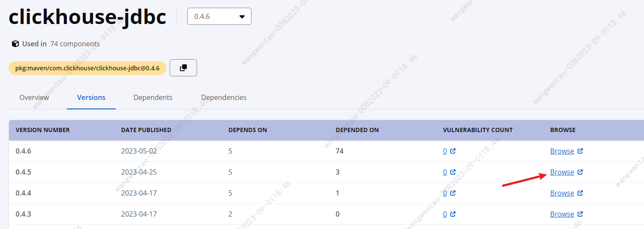Open external link icon beside Browse for 0.4.4

[580, 193]
